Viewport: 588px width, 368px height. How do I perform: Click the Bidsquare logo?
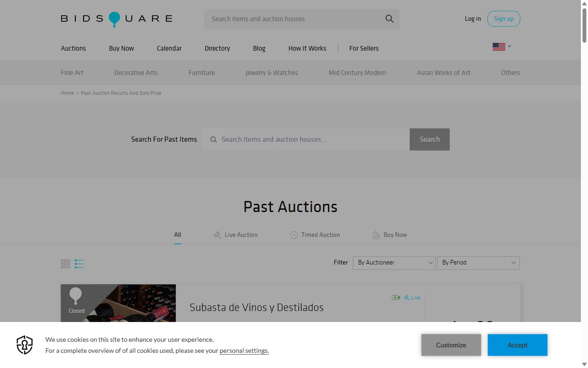(117, 19)
